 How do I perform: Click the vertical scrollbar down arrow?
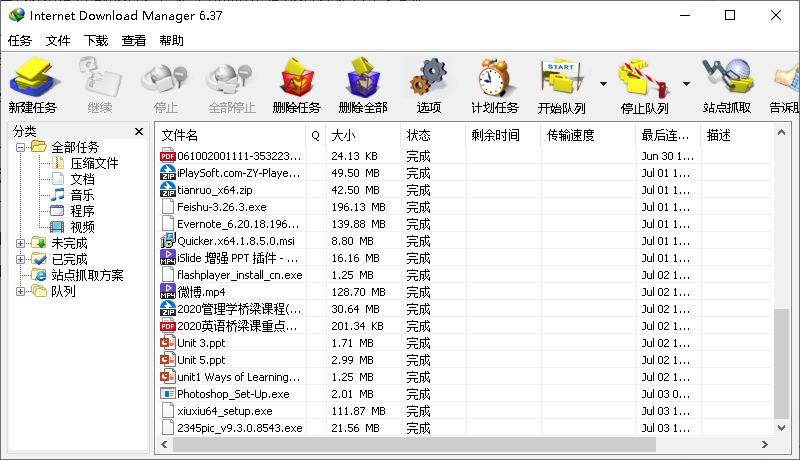781,428
